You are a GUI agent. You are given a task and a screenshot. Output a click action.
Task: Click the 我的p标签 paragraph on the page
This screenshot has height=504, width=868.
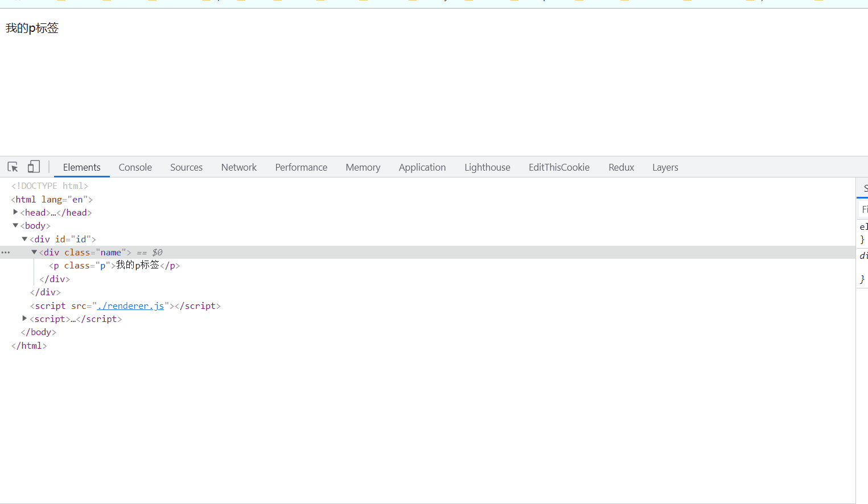coord(32,28)
